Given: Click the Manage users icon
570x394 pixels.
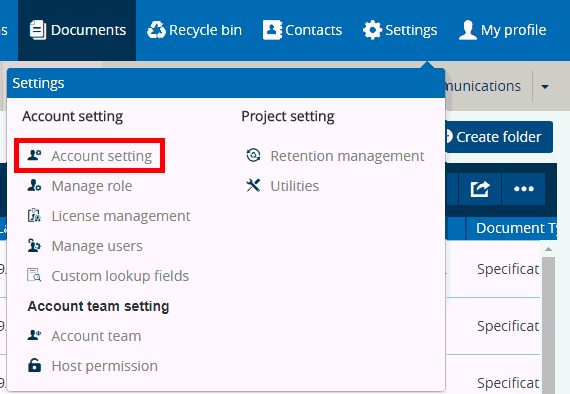Looking at the screenshot, I should (x=34, y=246).
